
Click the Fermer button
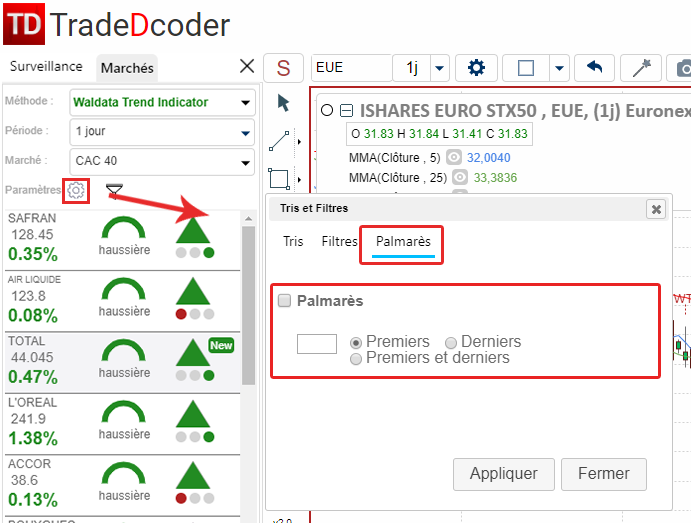point(604,474)
